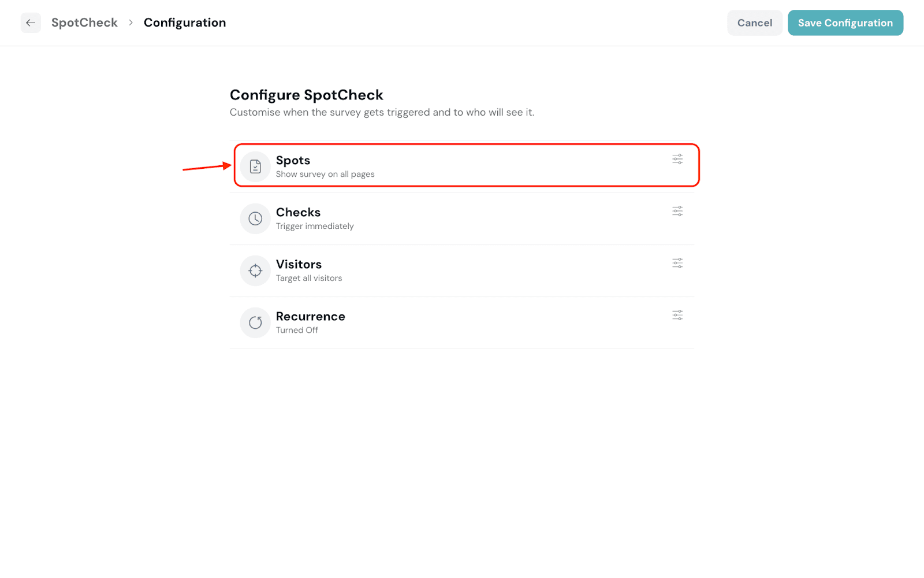The image size is (924, 578).
Task: Open settings sliders icon for Checks
Action: (x=677, y=211)
